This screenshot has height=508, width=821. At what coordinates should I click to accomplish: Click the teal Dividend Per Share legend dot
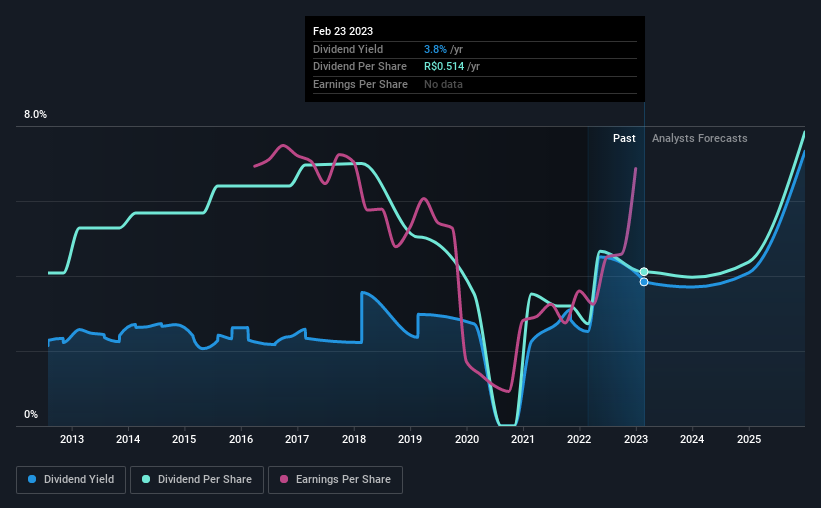click(146, 480)
